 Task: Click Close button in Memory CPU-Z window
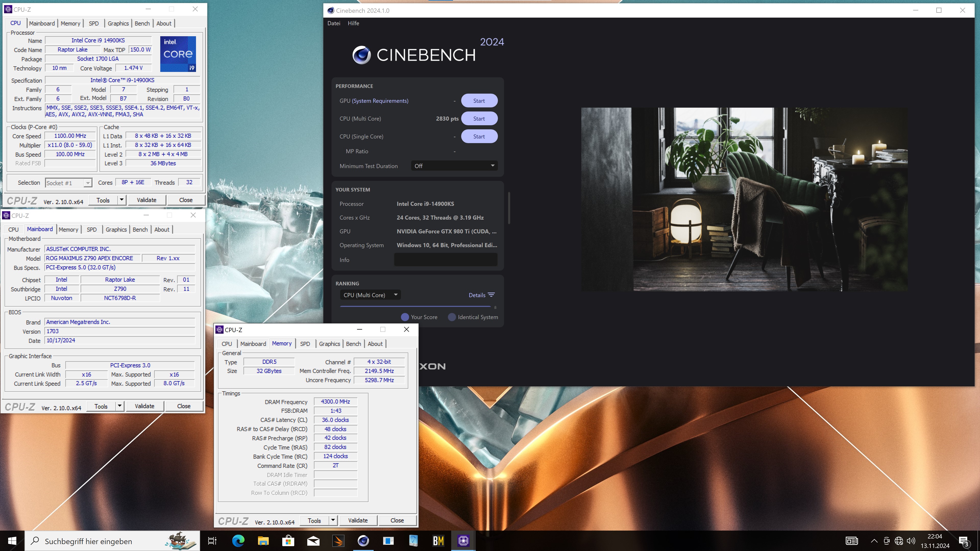click(397, 520)
